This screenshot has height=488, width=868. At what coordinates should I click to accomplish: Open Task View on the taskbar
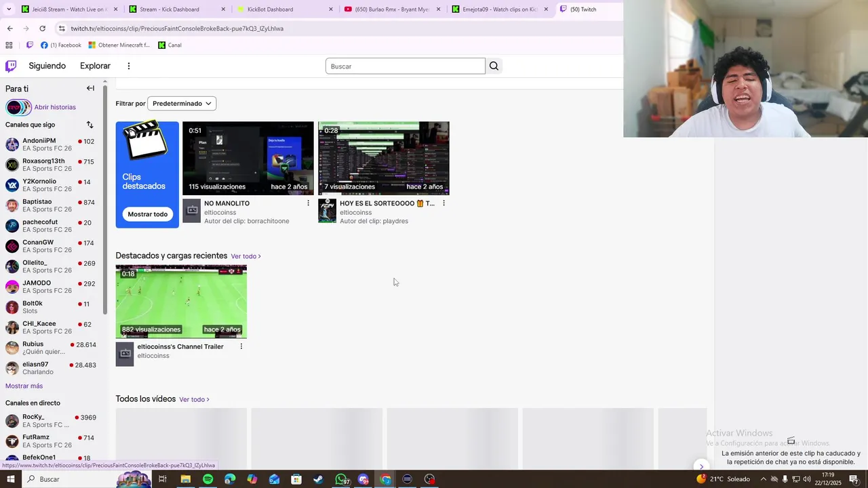pos(163,479)
